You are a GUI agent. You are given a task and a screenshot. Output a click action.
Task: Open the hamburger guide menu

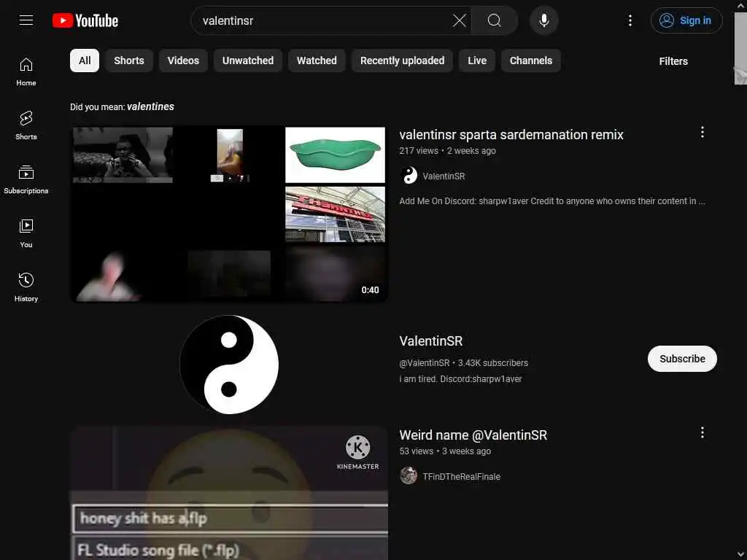click(x=26, y=20)
